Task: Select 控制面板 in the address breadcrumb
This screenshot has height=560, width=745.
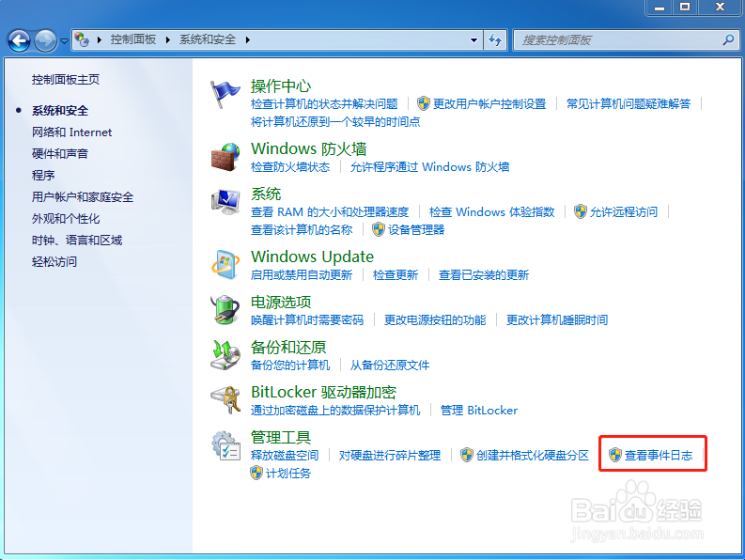Action: coord(133,39)
